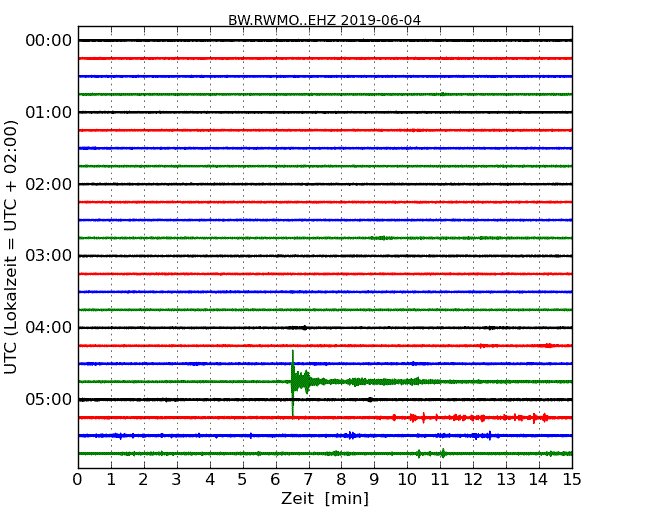Click the 01:00 time label
The height and width of the screenshot is (520, 650).
coord(49,112)
